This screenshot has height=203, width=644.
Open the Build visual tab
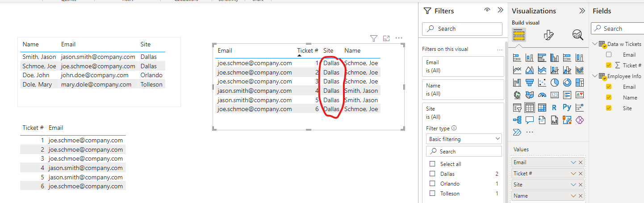(519, 35)
